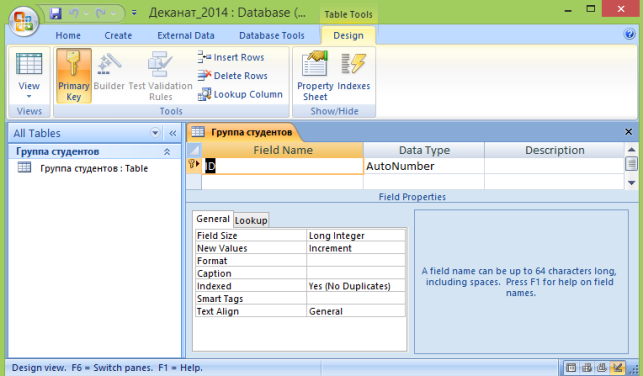Image resolution: width=643 pixels, height=376 pixels.
Task: Run Test Validation Rules
Action: pyautogui.click(x=160, y=75)
